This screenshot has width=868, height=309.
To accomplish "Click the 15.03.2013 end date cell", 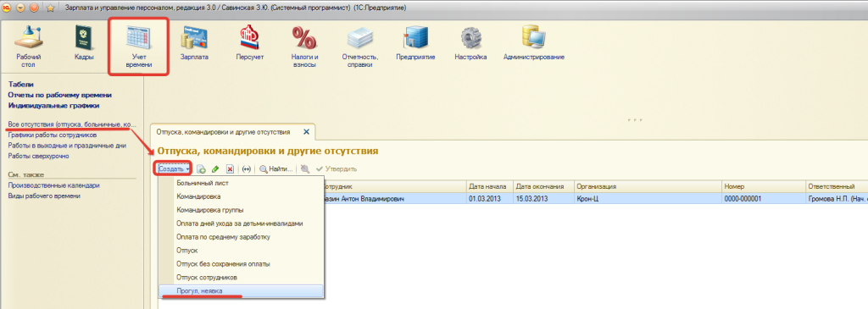I will tap(543, 198).
